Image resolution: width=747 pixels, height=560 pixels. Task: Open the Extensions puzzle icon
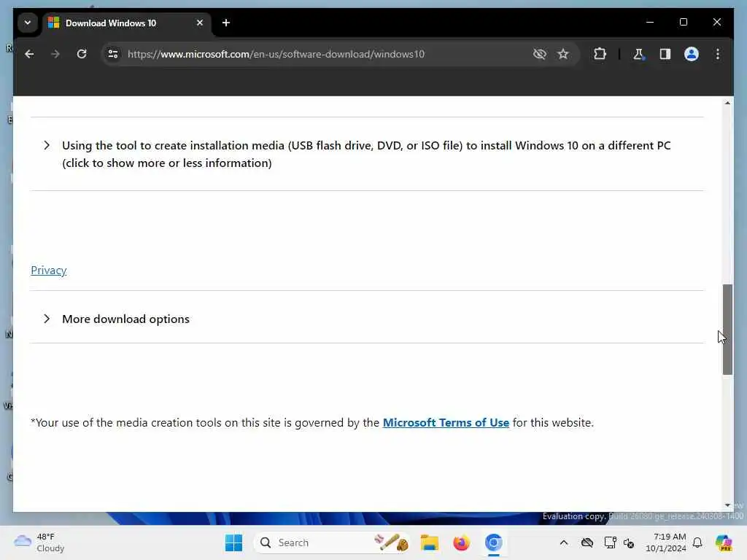click(x=600, y=54)
